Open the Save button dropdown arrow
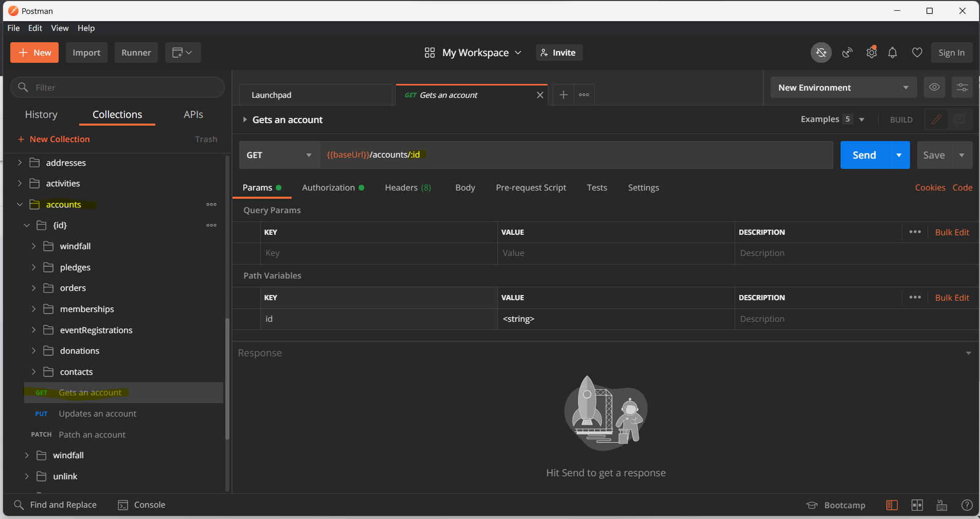This screenshot has width=980, height=519. [961, 155]
